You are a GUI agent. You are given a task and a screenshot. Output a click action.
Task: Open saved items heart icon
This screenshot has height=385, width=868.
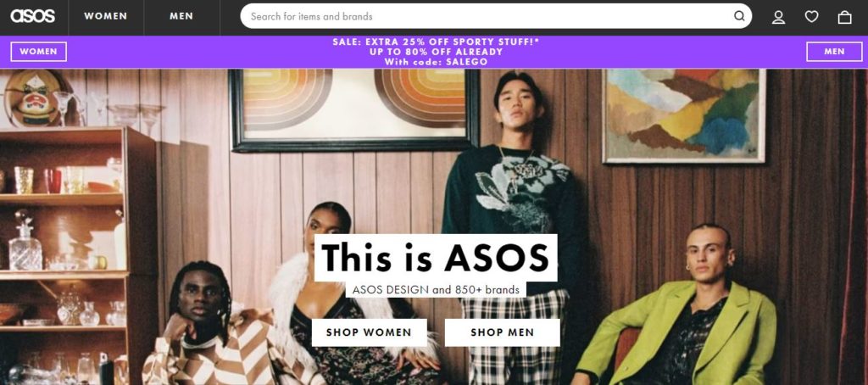point(811,17)
